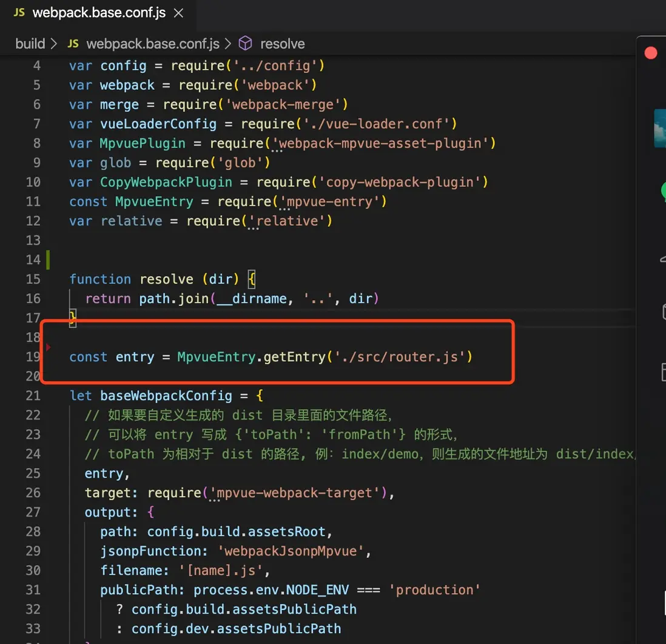This screenshot has width=666, height=644.
Task: Click the JS icon in breadcrumb
Action: [x=73, y=44]
